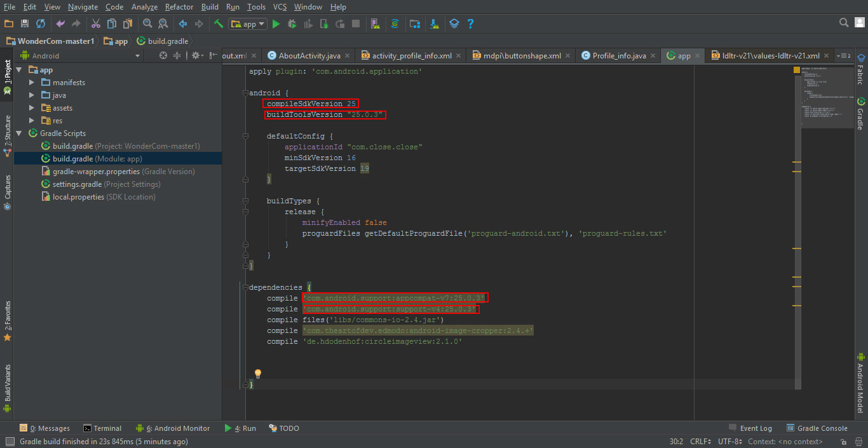Switch to the Profile_info.java tab
Viewport: 868px width, 448px height.
pos(619,56)
